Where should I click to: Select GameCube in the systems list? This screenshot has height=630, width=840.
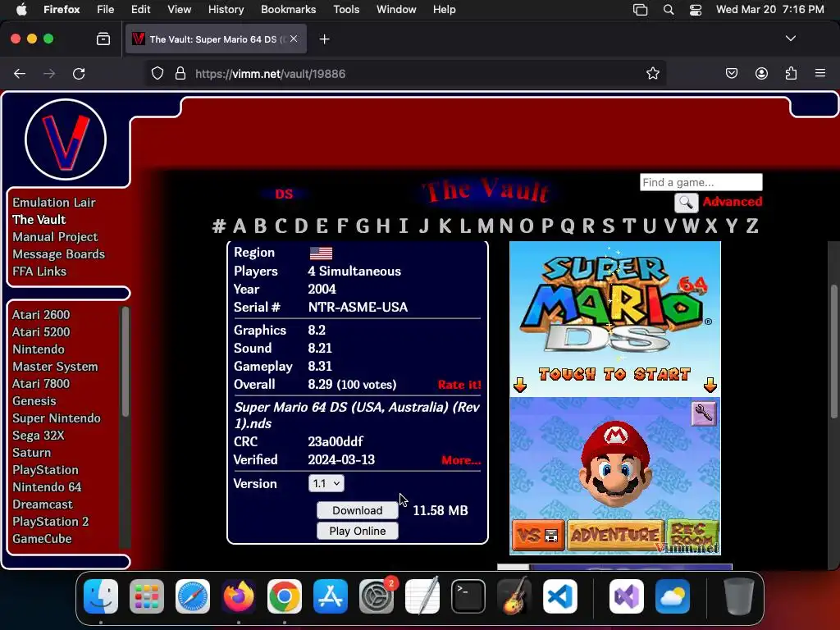(42, 539)
